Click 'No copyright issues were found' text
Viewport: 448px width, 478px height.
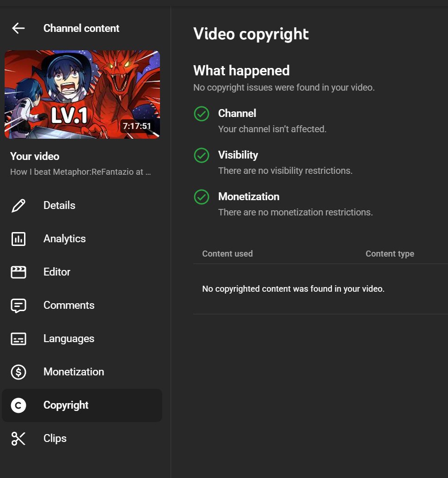(x=284, y=88)
